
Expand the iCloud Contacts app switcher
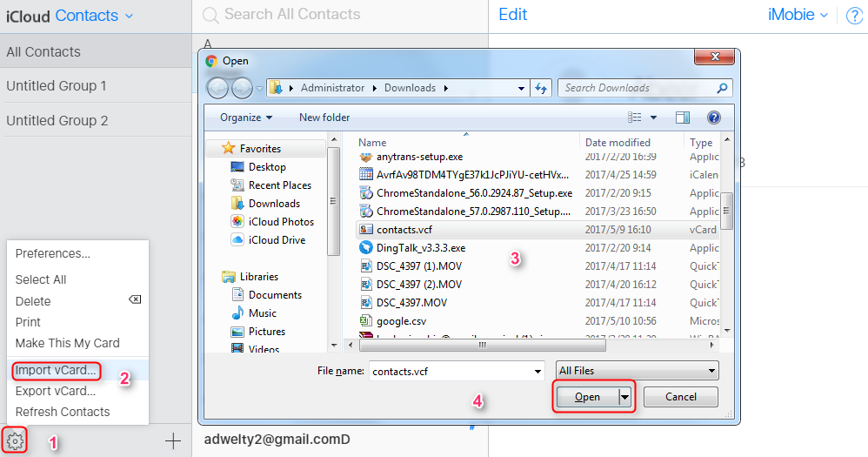pyautogui.click(x=129, y=16)
